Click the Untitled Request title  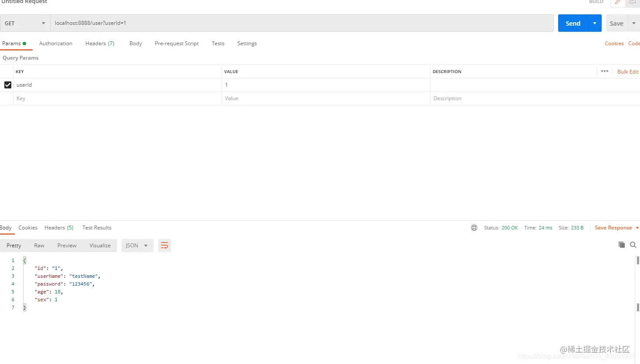click(24, 2)
